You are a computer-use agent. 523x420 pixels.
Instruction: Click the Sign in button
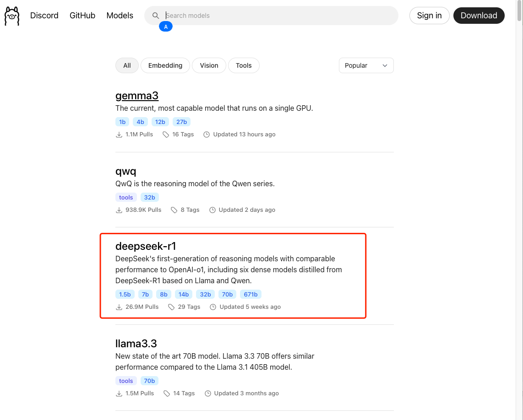click(x=429, y=16)
